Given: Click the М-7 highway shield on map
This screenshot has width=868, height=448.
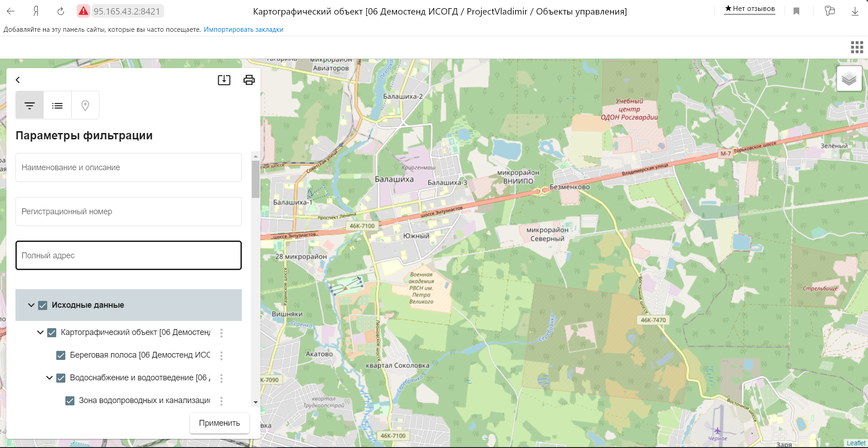Looking at the screenshot, I should tap(726, 153).
